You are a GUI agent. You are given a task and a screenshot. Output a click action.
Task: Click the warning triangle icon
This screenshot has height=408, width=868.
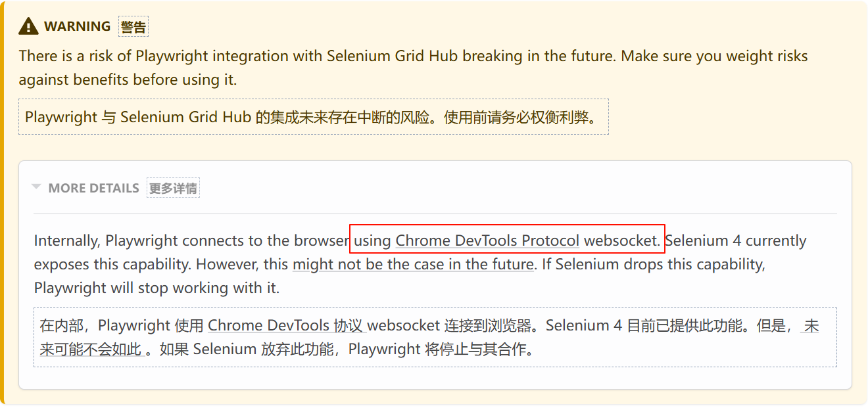tap(28, 26)
